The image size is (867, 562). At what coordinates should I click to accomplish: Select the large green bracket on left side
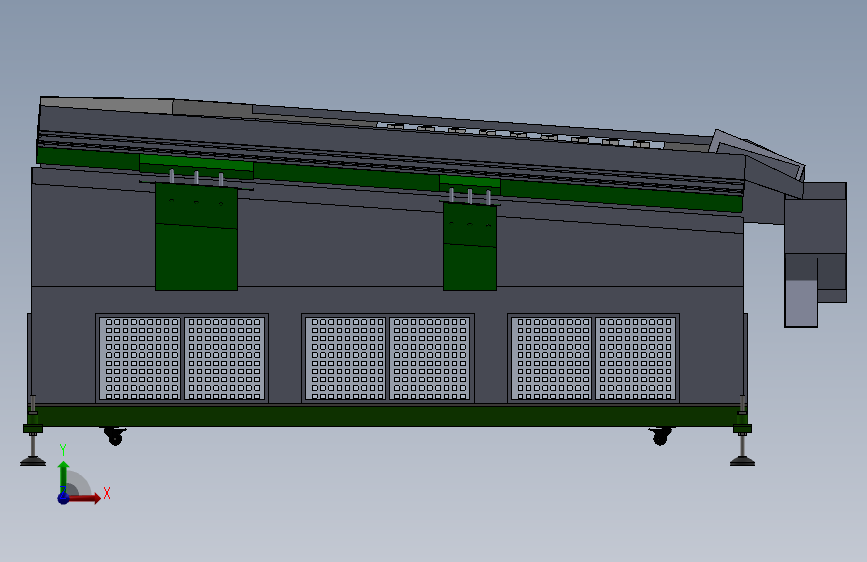(196, 237)
